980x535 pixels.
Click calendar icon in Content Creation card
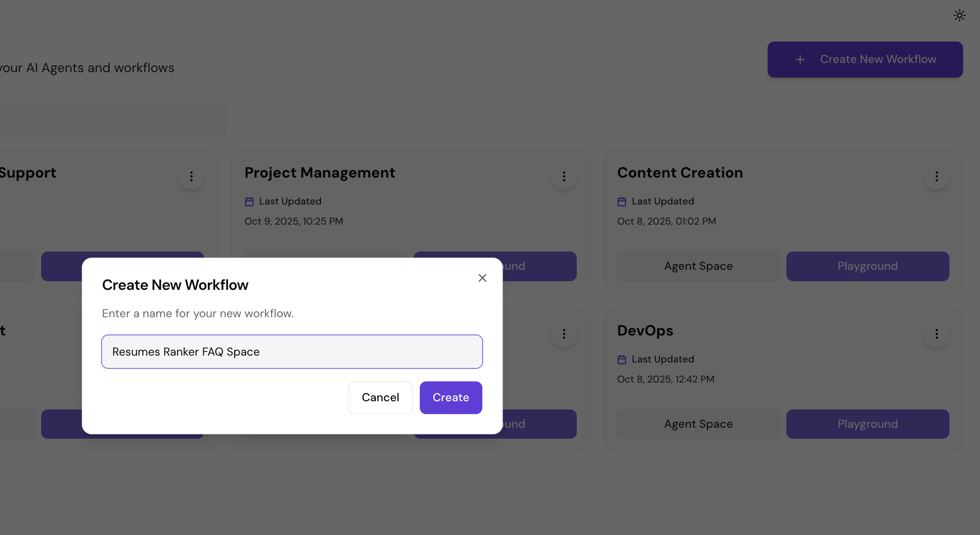point(622,202)
